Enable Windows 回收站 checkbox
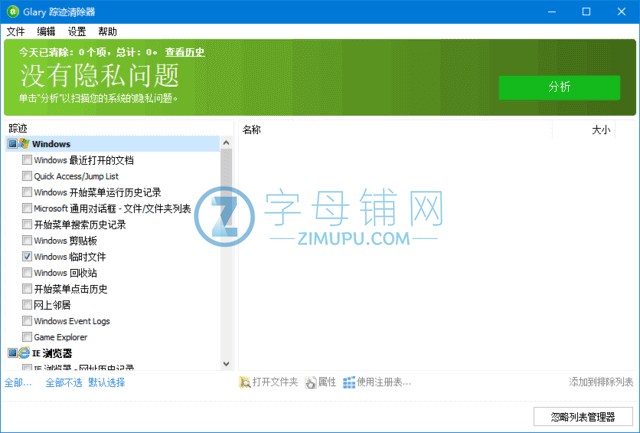Viewport: 640px width, 433px height. coord(27,273)
